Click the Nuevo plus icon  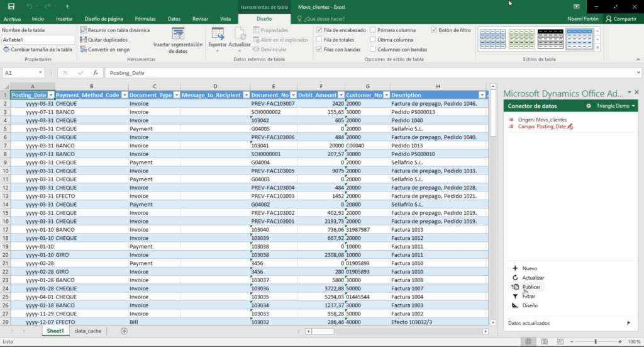tap(516, 268)
